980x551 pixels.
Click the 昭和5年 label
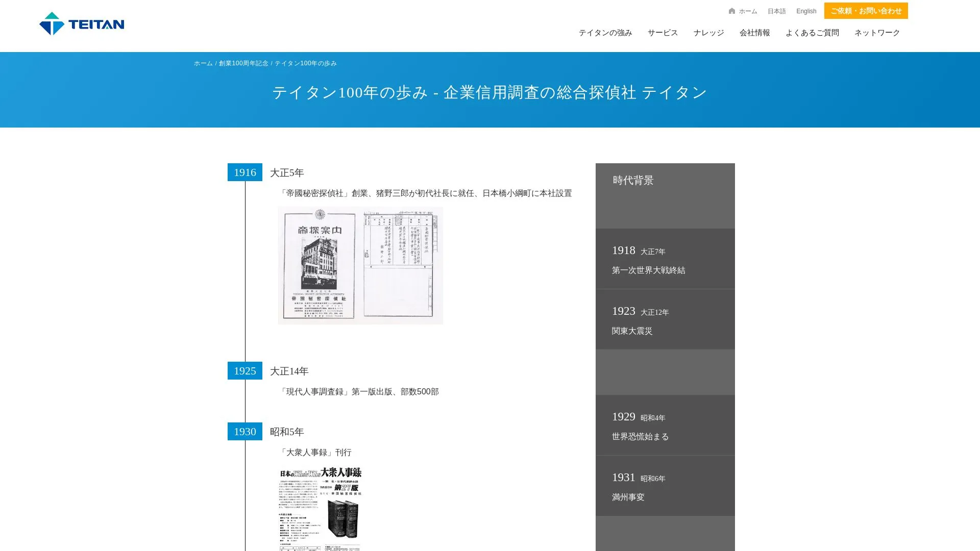(287, 432)
